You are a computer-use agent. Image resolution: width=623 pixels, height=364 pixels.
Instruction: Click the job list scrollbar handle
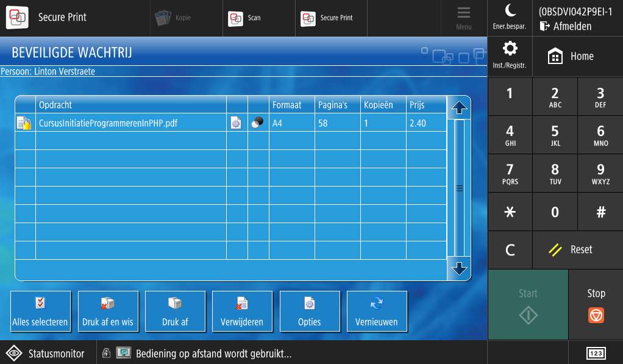(x=459, y=188)
